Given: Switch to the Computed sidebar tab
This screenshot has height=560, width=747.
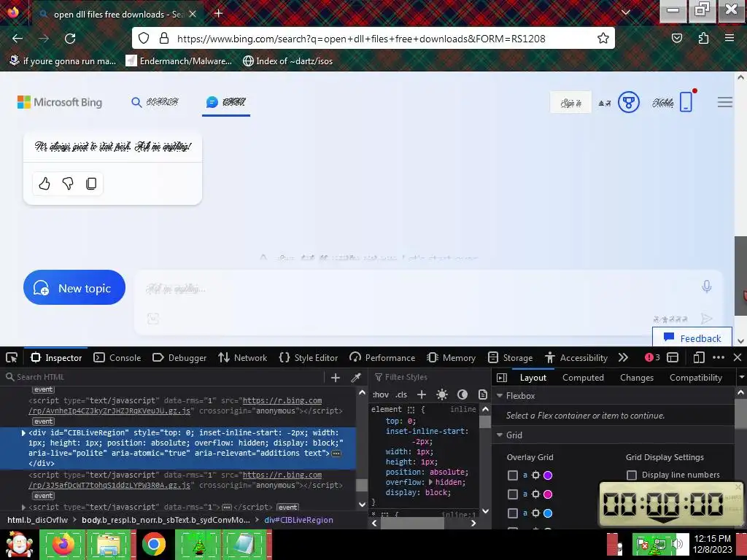Looking at the screenshot, I should click(x=583, y=378).
